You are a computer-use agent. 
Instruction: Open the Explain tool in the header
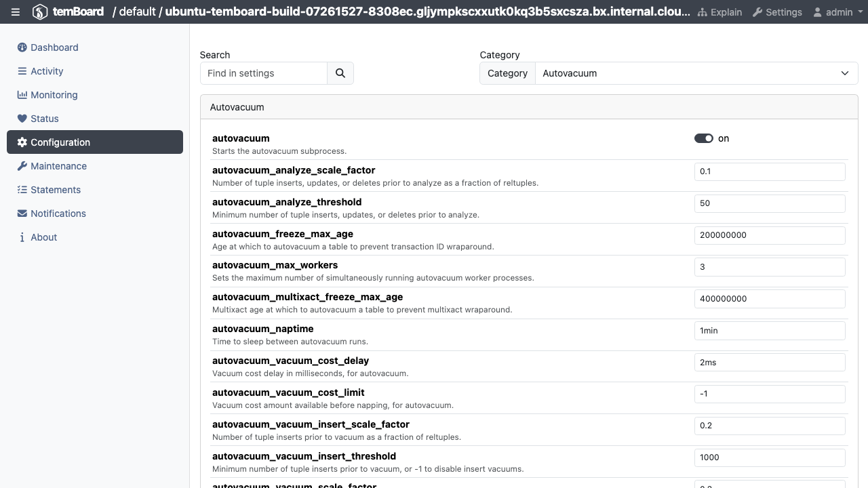point(719,12)
